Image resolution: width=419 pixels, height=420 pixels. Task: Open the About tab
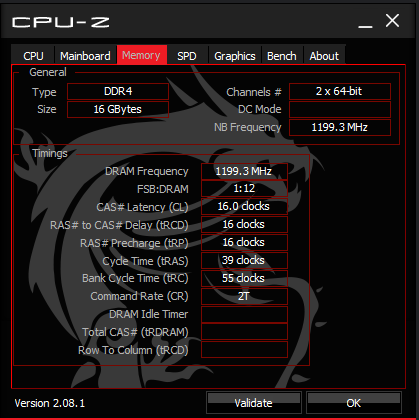coord(324,56)
